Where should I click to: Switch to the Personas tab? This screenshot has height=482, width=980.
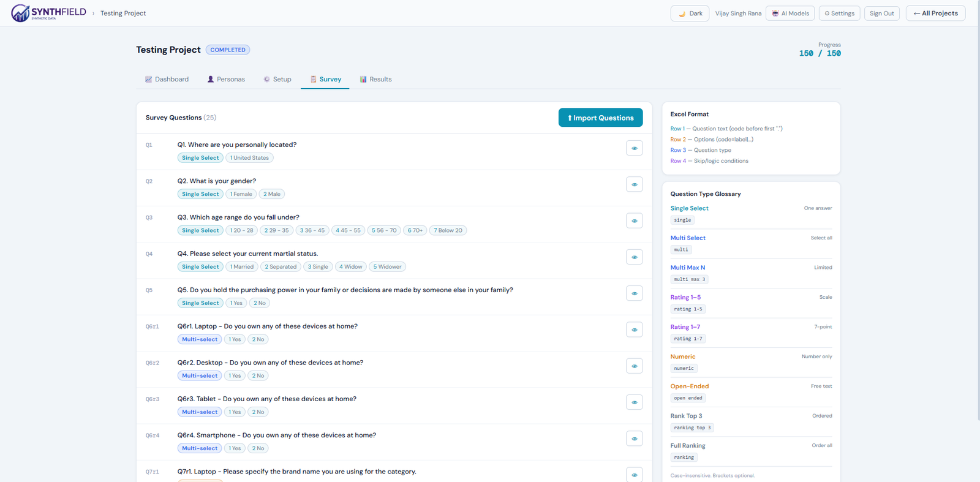pyautogui.click(x=226, y=79)
